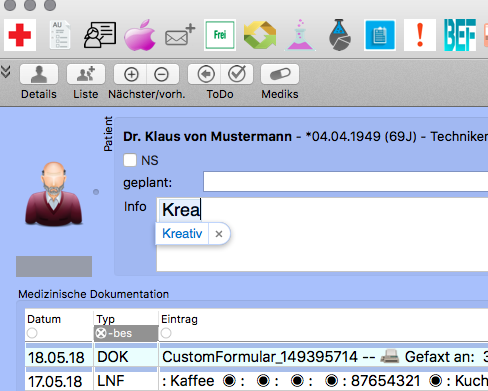
Task: Select the DOK type cell
Action: pyautogui.click(x=126, y=357)
